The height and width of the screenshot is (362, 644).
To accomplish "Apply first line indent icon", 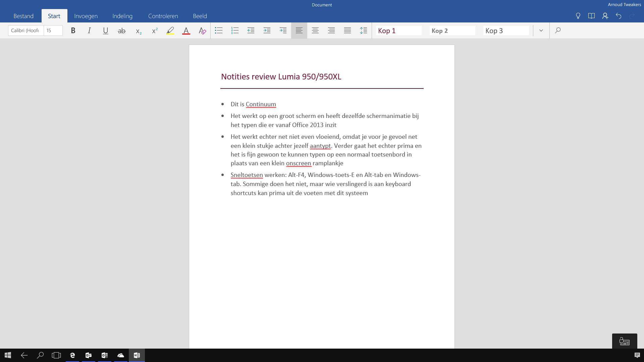I will (283, 31).
